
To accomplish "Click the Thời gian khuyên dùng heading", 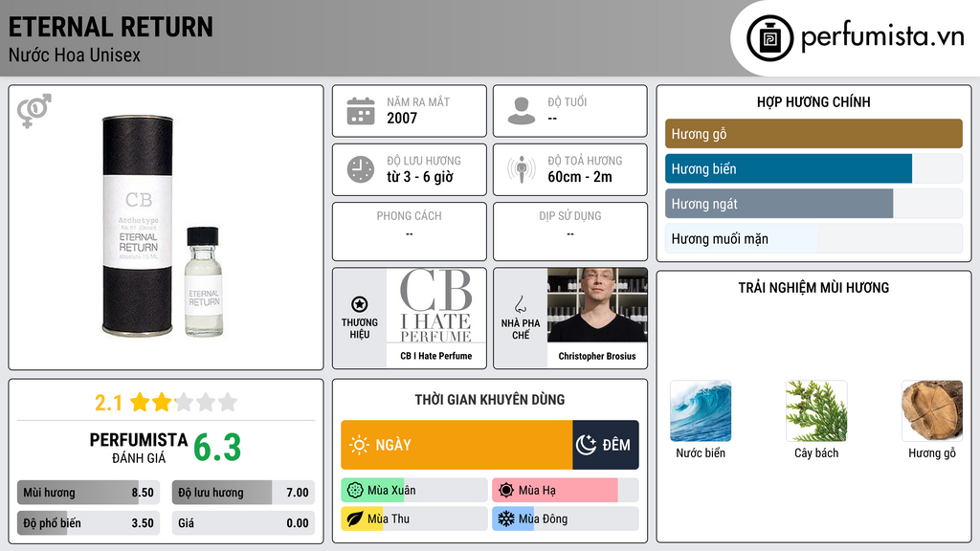I will tap(490, 400).
